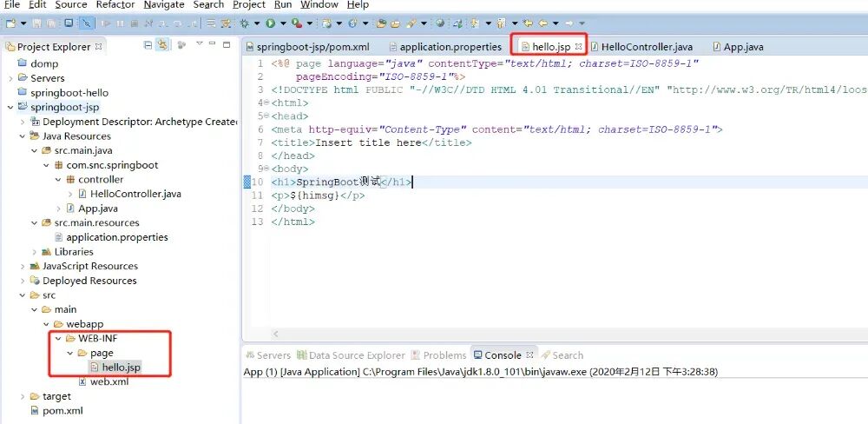This screenshot has height=424, width=868.
Task: Click the green Run icon
Action: tap(270, 23)
